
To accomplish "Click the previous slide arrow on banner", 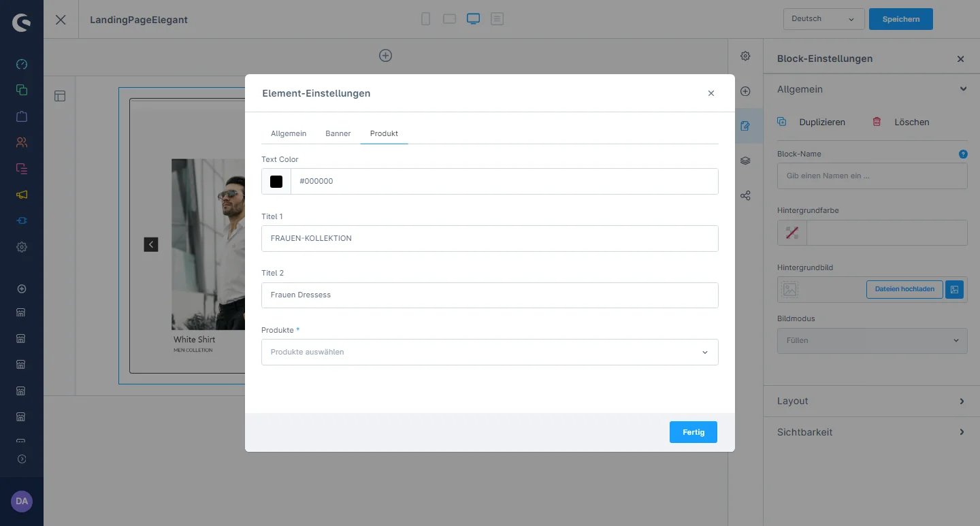I will click(x=151, y=244).
